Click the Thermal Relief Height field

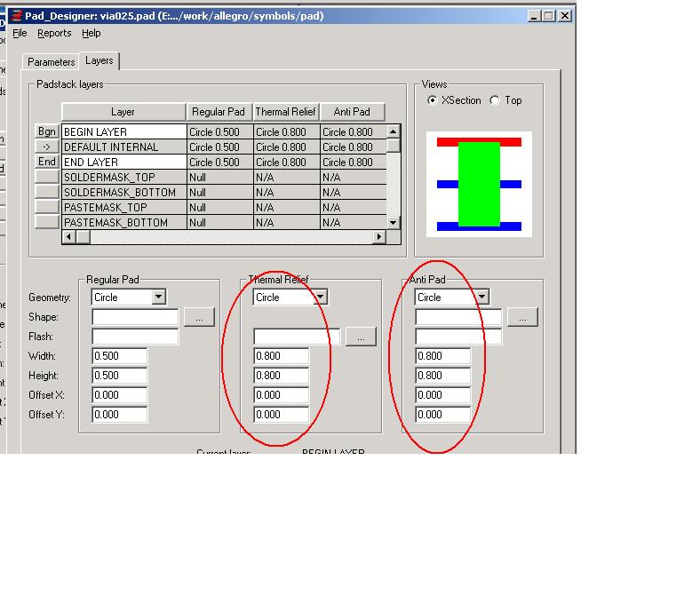click(282, 376)
